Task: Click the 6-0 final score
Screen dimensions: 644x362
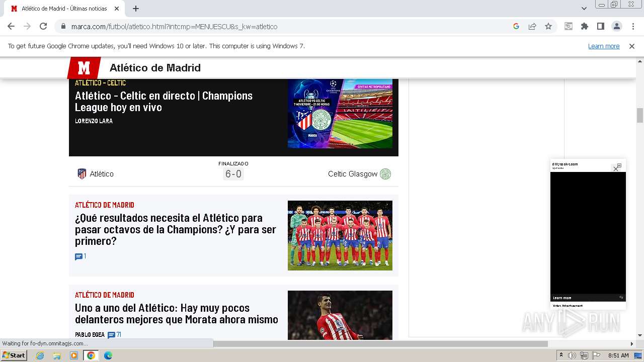Action: pos(233,174)
